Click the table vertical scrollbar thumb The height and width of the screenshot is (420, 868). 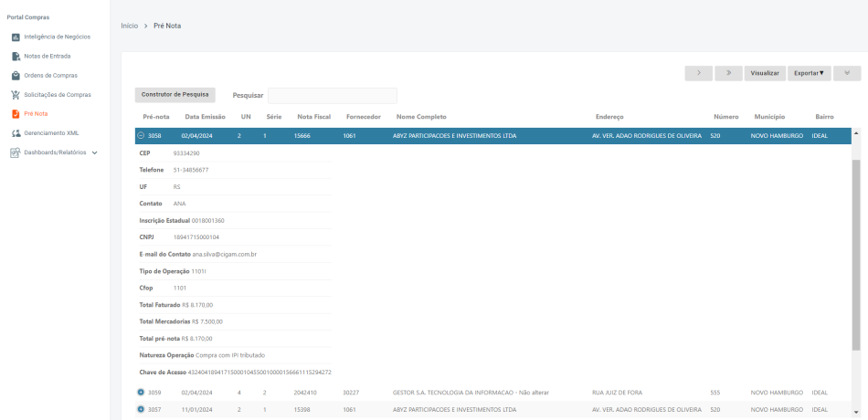point(856,257)
